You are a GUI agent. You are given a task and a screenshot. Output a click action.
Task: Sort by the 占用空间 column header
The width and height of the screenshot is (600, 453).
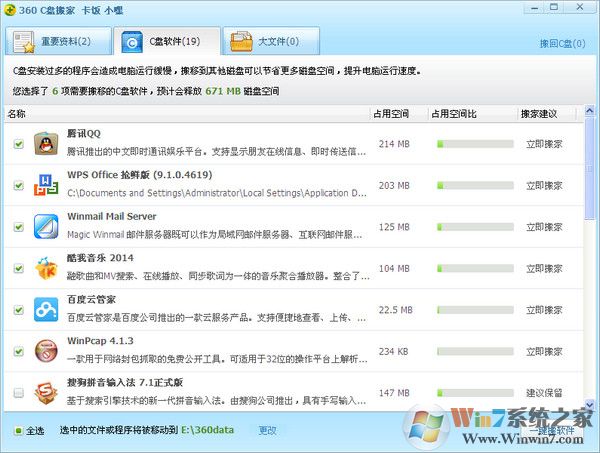click(399, 114)
